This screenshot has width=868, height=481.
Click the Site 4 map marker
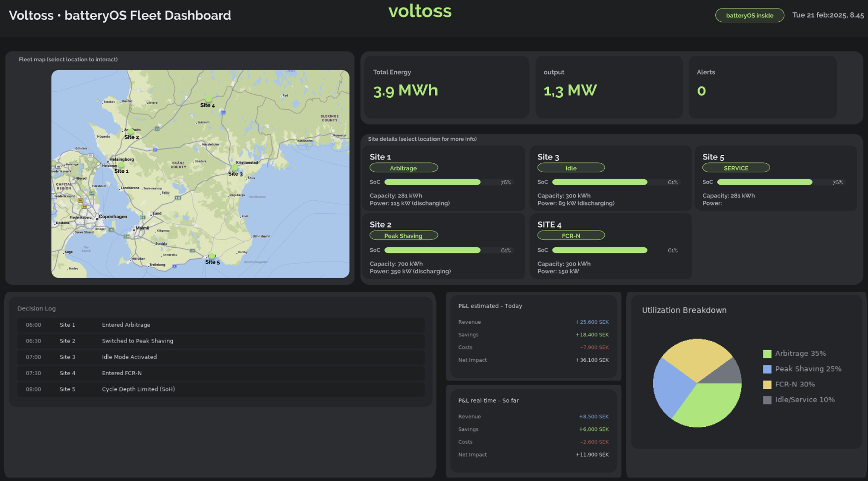(x=209, y=99)
